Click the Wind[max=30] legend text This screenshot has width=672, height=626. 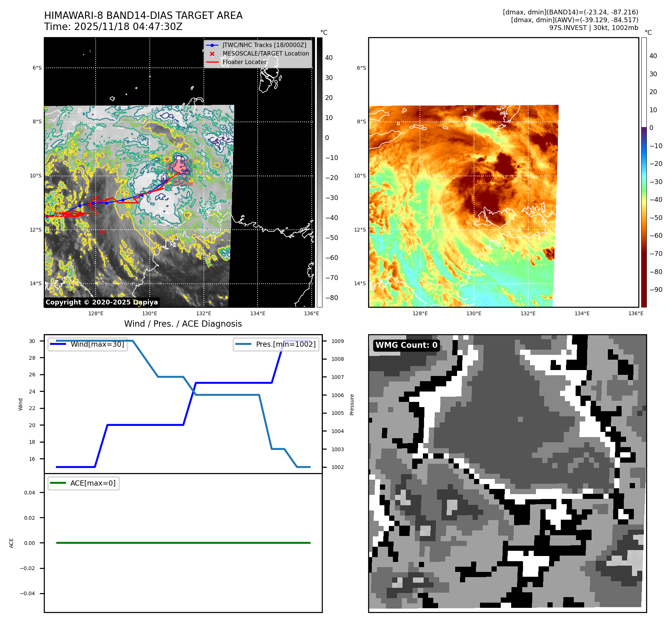(97, 344)
